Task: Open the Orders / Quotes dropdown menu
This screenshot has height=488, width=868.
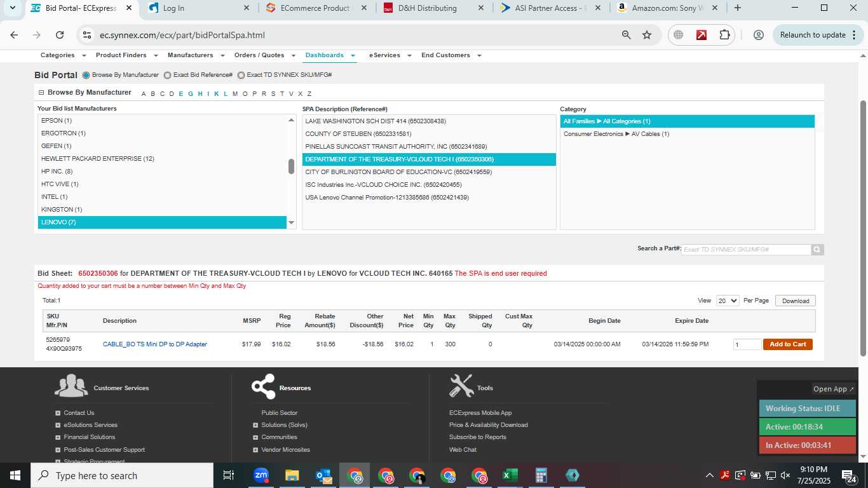Action: point(264,55)
